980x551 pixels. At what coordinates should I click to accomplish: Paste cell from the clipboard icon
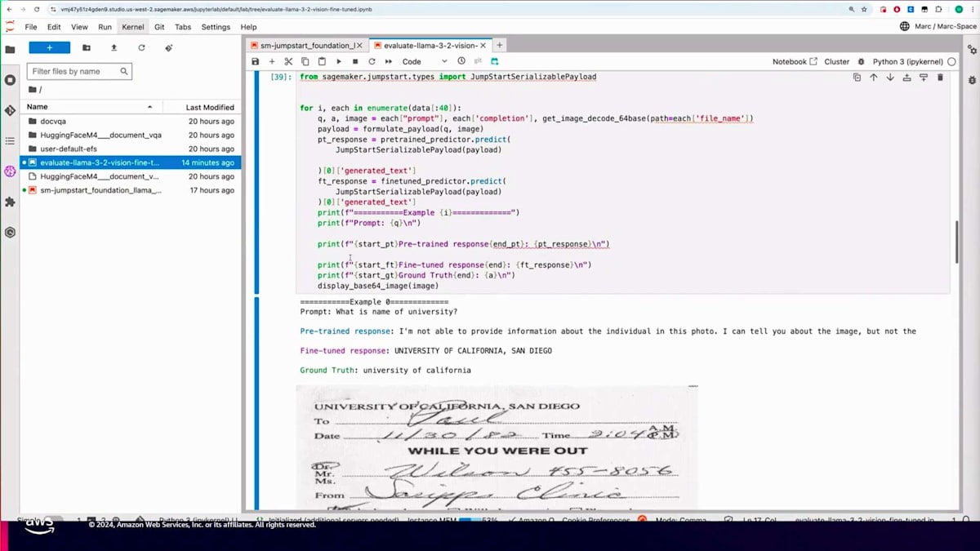[322, 61]
